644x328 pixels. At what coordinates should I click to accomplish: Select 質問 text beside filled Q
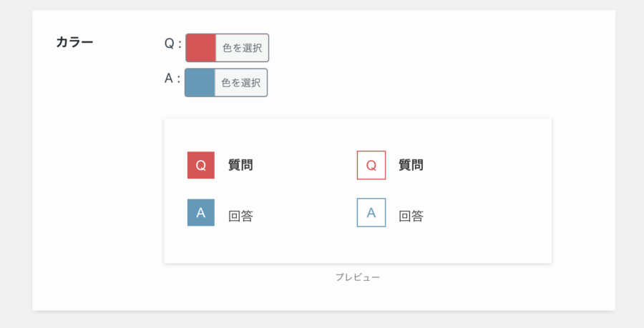pos(240,165)
